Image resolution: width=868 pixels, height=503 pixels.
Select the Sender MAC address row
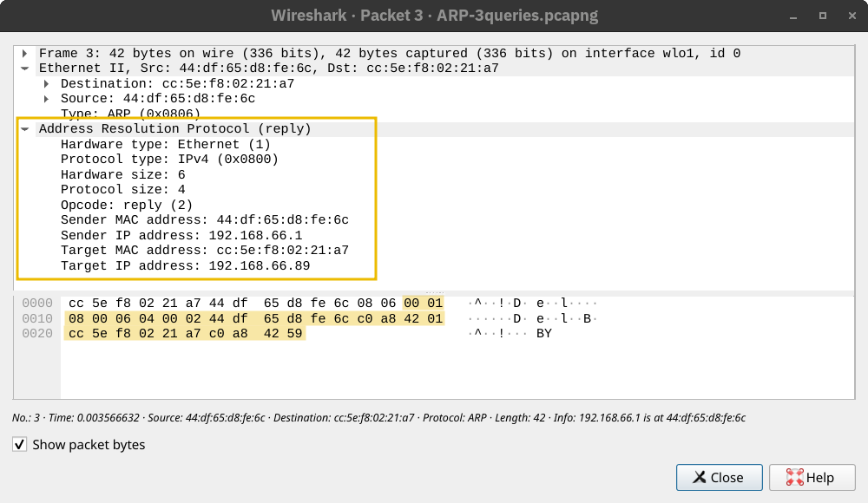coord(204,220)
